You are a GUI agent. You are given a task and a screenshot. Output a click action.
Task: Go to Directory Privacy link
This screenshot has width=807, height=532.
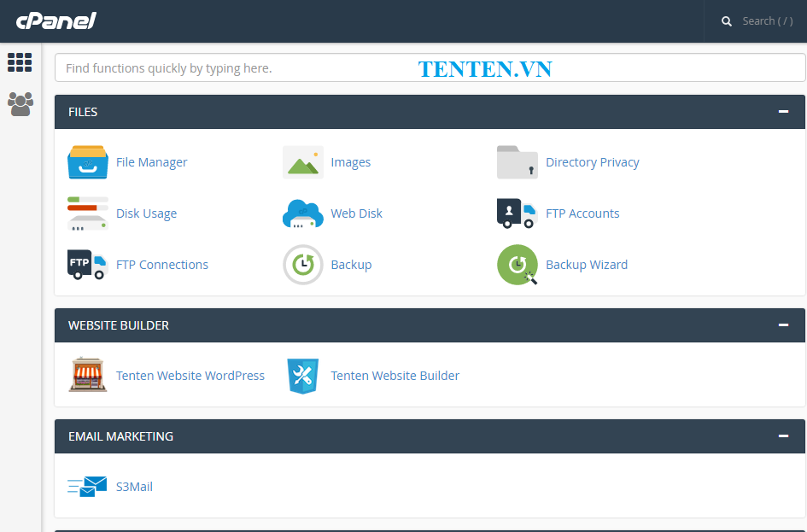tap(593, 162)
